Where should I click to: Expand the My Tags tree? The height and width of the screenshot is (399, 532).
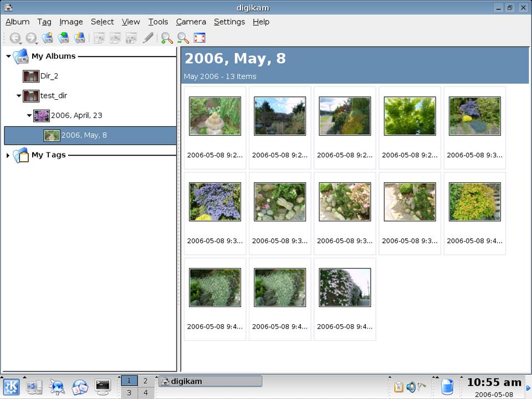pos(8,155)
